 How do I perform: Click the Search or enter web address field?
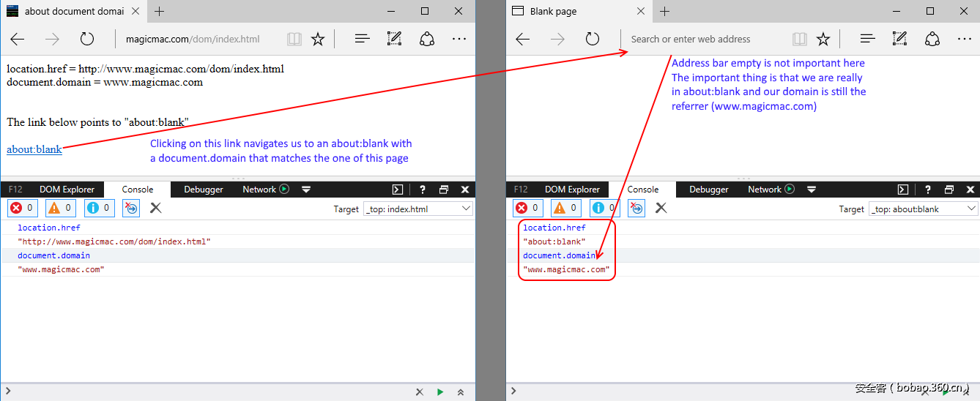point(703,40)
